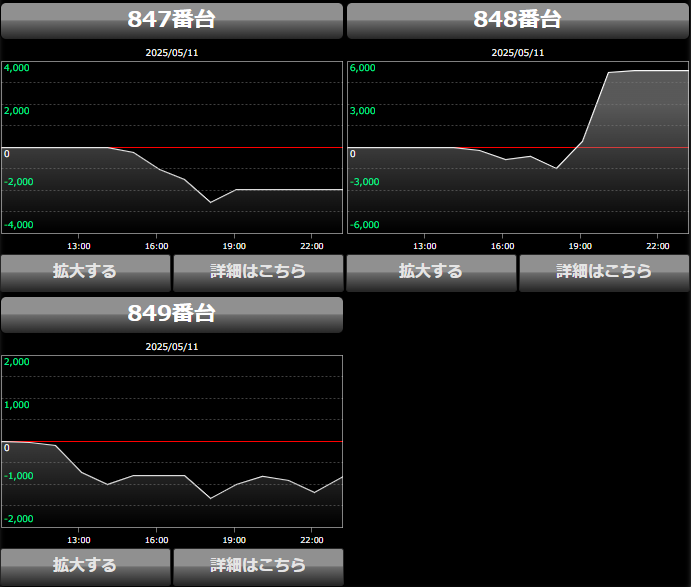View 詳細はこちら for machine 849
The image size is (691, 587).
[x=258, y=566]
